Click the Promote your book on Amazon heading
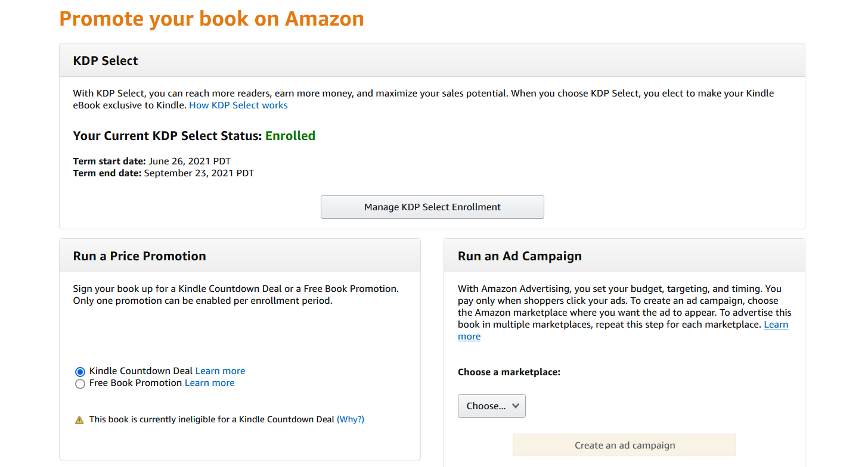868x467 pixels. [212, 18]
